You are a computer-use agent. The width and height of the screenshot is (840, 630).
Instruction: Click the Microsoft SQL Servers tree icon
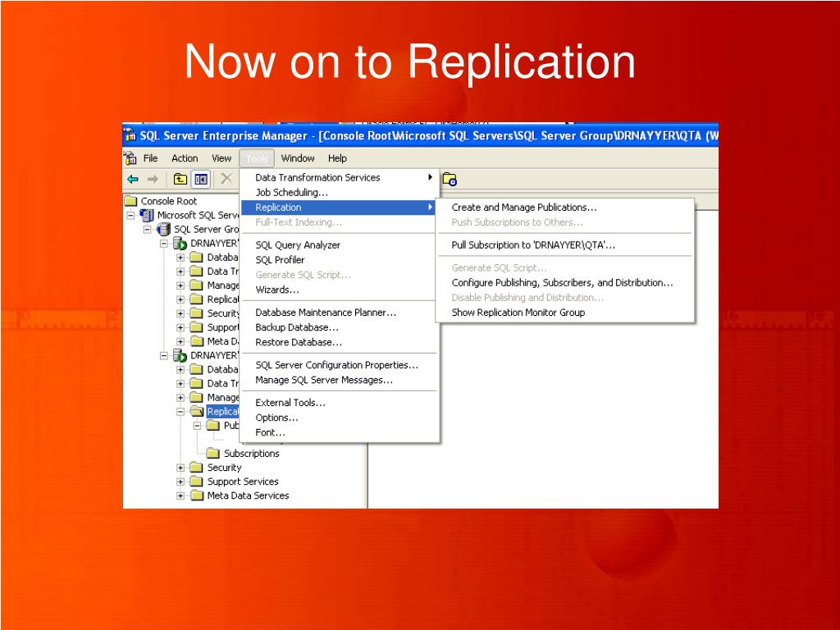pyautogui.click(x=147, y=215)
